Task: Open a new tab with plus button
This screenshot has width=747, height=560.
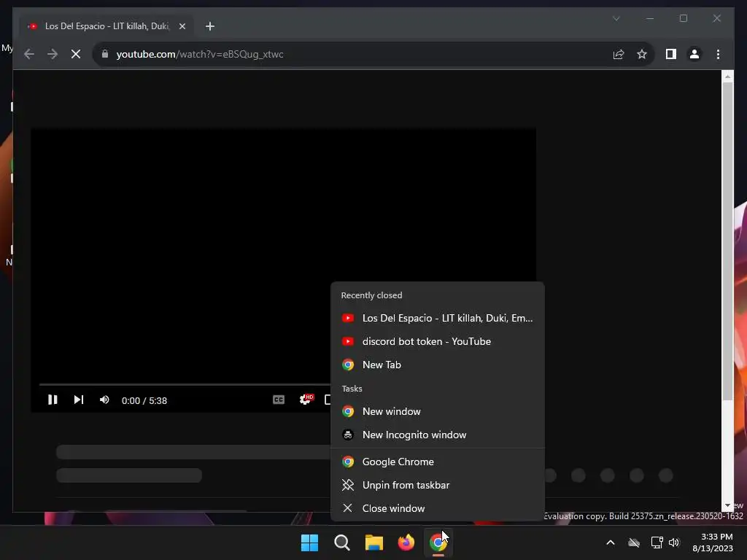Action: (209, 26)
